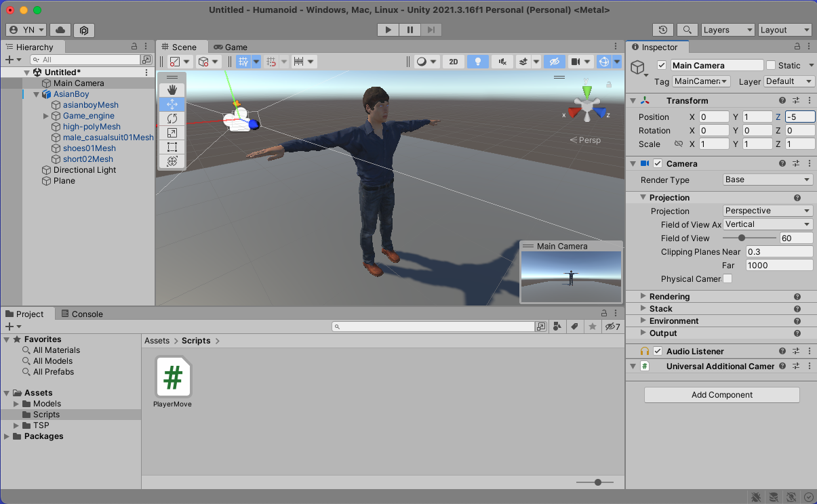Click the Add Component button
817x504 pixels.
(721, 395)
